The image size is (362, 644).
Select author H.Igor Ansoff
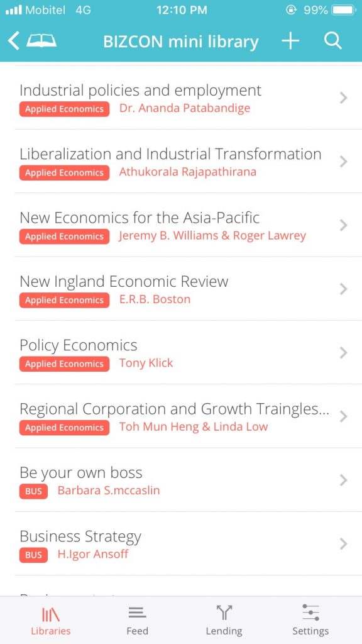(93, 555)
